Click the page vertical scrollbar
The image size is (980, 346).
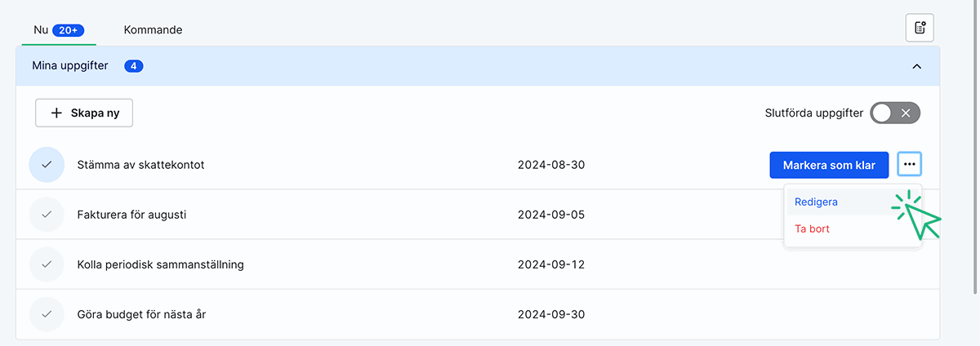pos(974,147)
